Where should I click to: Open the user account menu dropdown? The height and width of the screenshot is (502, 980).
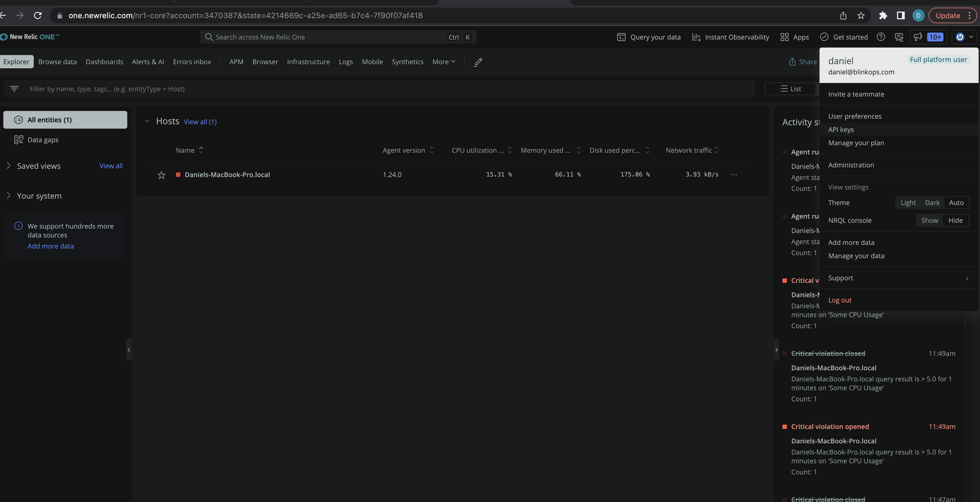pyautogui.click(x=964, y=37)
